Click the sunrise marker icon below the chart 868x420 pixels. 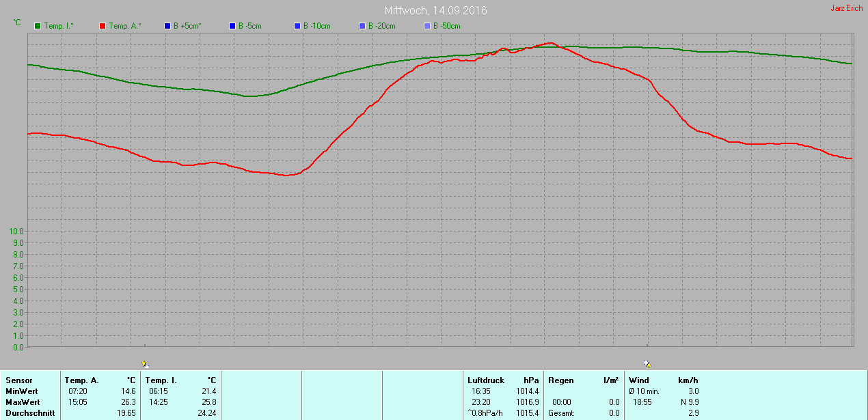[144, 364]
